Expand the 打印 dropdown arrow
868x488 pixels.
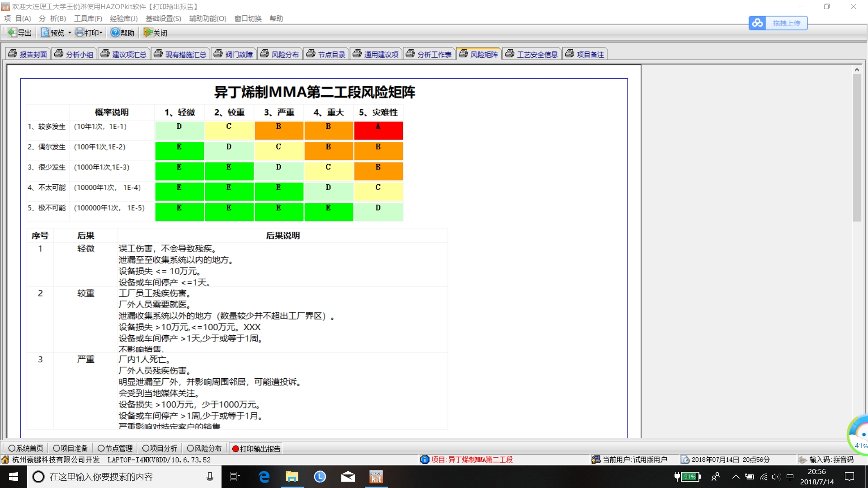(x=101, y=33)
